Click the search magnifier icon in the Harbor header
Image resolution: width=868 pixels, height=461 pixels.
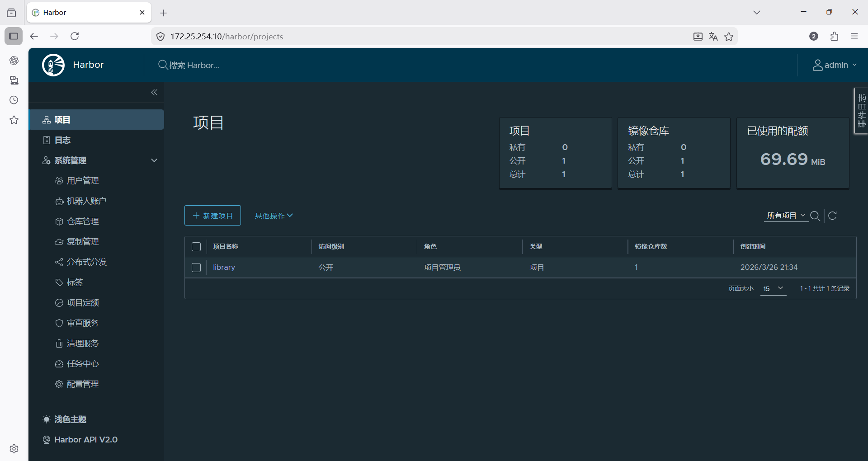point(163,65)
